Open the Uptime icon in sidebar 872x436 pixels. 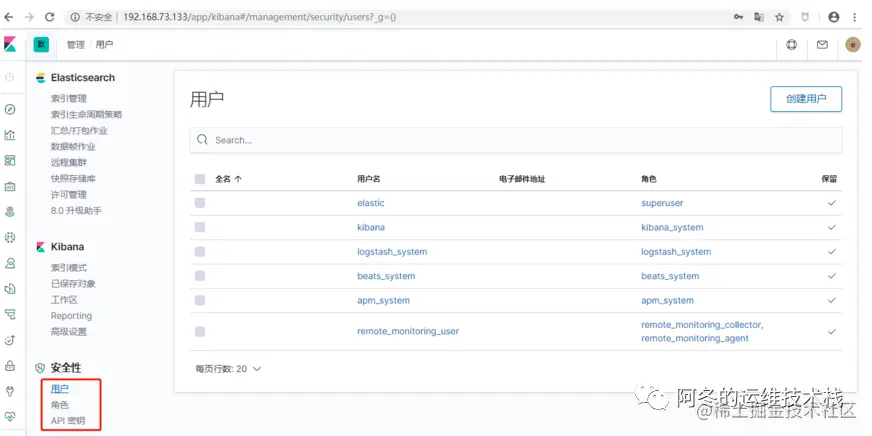pos(9,340)
